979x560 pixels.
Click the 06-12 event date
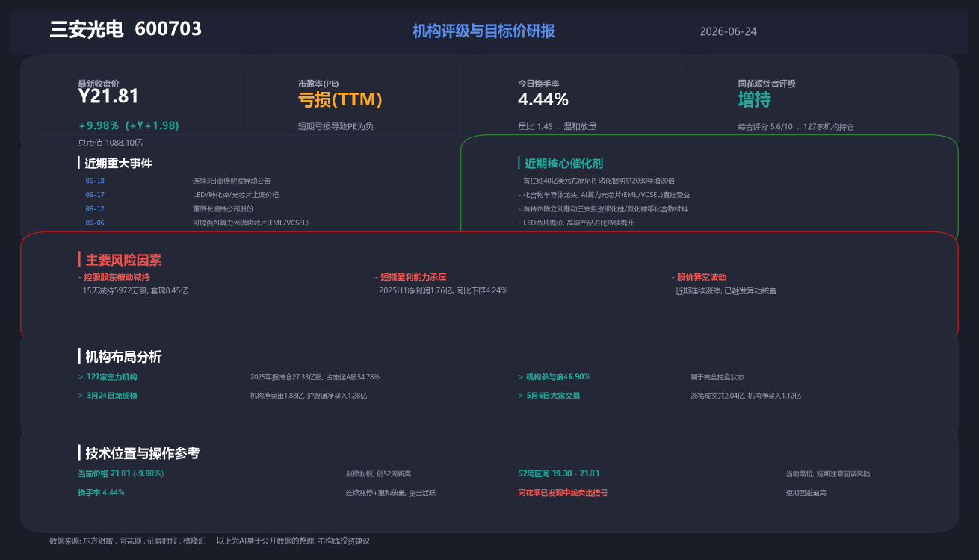point(95,209)
